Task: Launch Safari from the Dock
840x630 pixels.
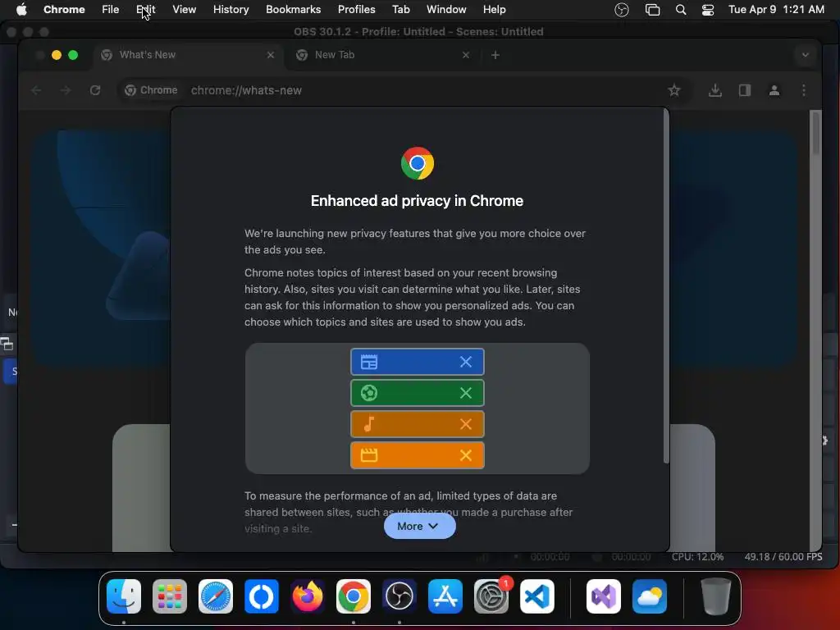Action: [x=216, y=596]
